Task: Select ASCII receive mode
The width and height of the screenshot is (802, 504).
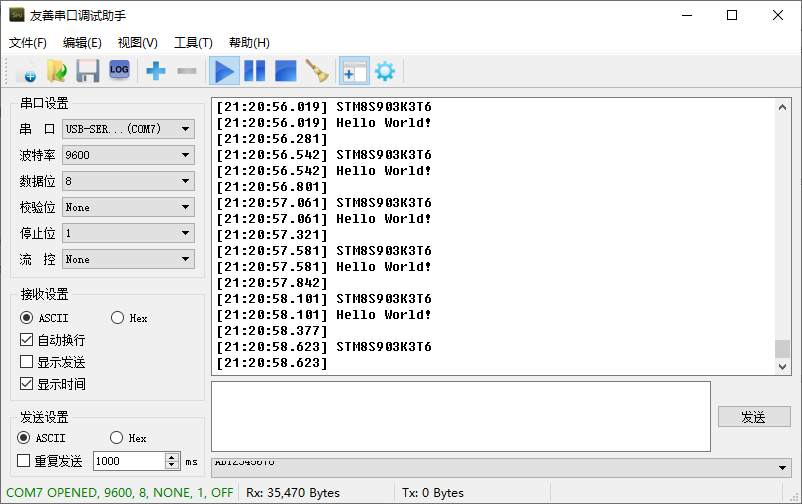Action: pyautogui.click(x=44, y=318)
